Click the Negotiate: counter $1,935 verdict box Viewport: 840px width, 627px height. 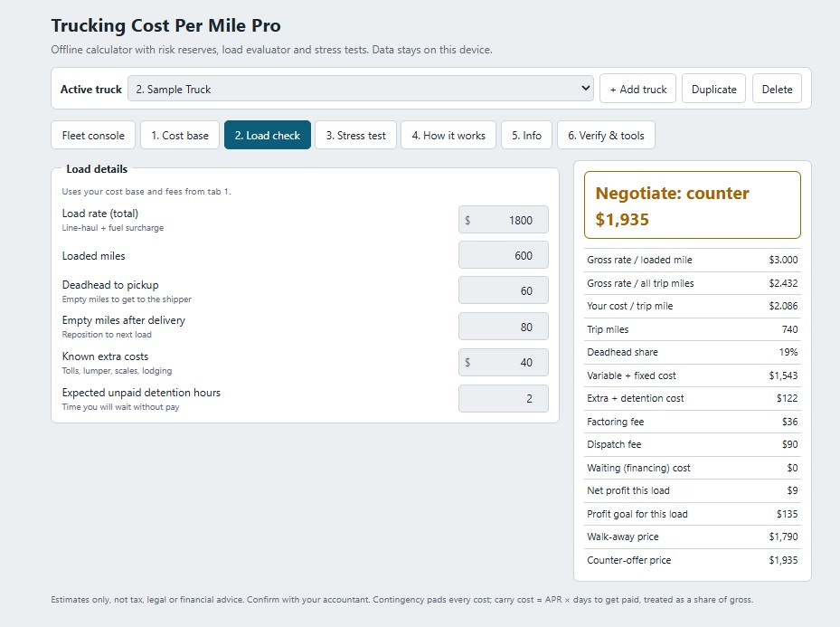692,205
